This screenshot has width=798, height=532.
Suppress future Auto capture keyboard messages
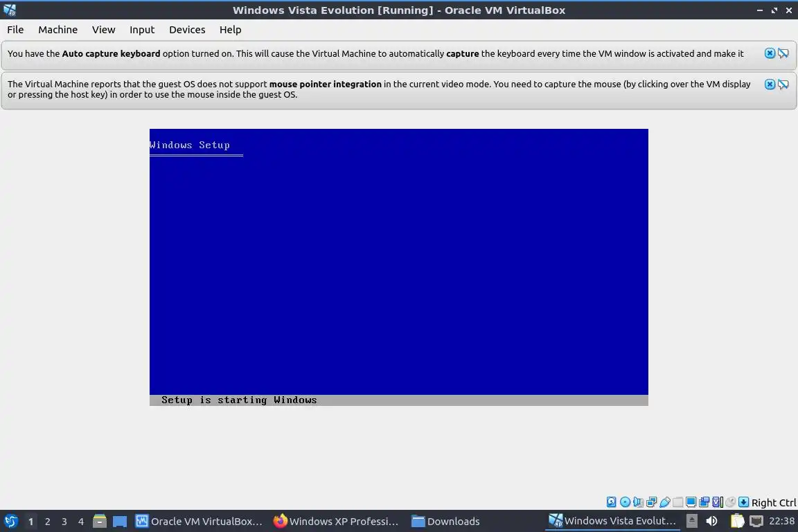coord(783,53)
